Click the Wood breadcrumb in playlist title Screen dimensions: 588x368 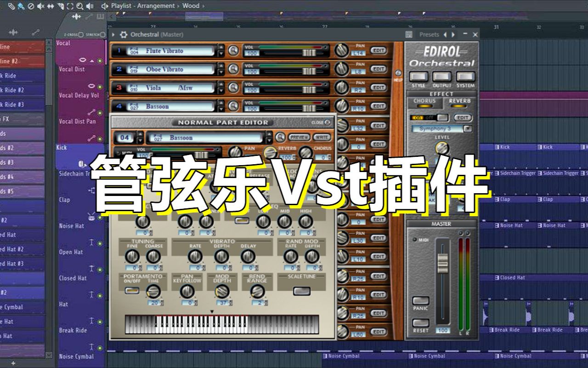tap(191, 6)
